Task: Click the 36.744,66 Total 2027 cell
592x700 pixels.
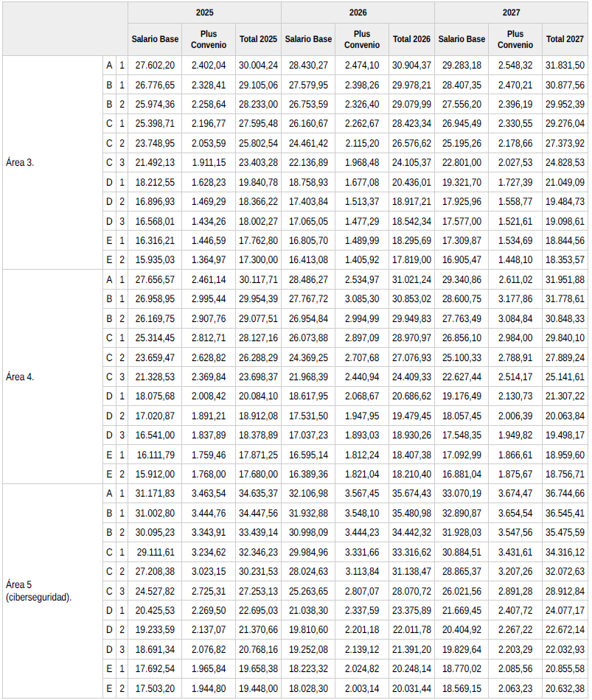Action: [x=565, y=493]
